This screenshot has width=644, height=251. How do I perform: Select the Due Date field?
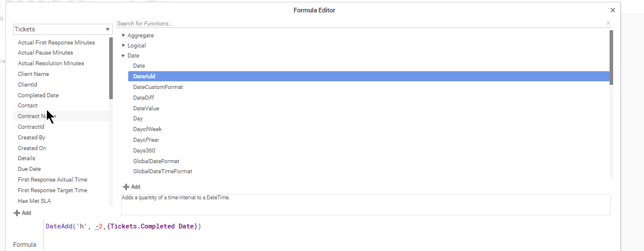[x=29, y=169]
